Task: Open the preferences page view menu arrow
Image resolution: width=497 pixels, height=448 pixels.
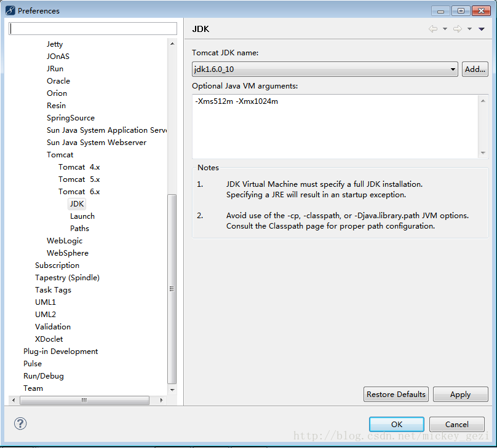Action: (482, 29)
